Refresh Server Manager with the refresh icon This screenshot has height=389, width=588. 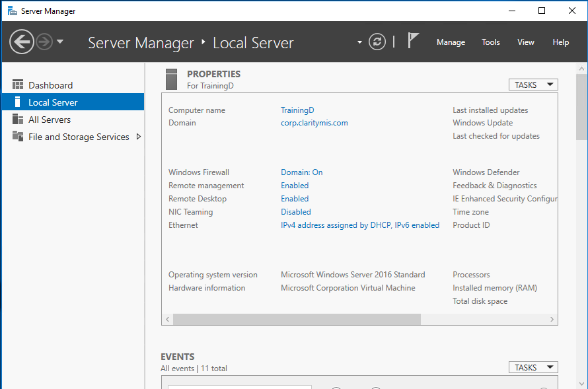click(377, 42)
